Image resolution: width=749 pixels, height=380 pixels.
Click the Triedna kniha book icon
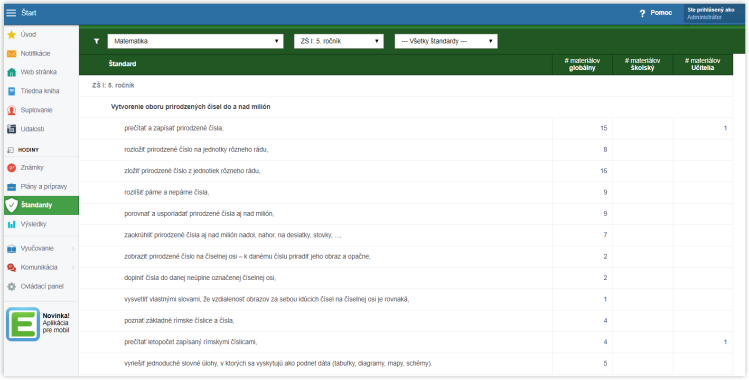11,91
